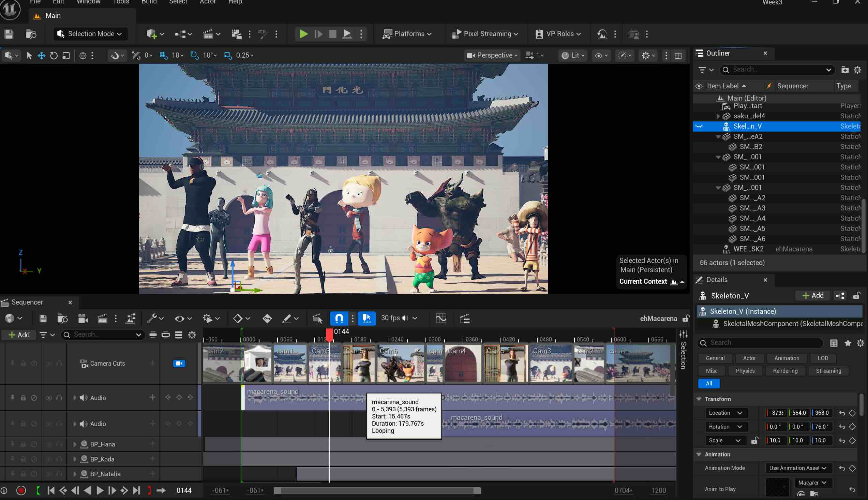Image resolution: width=868 pixels, height=500 pixels.
Task: Open the Selection Mode dropdown
Action: click(x=91, y=34)
